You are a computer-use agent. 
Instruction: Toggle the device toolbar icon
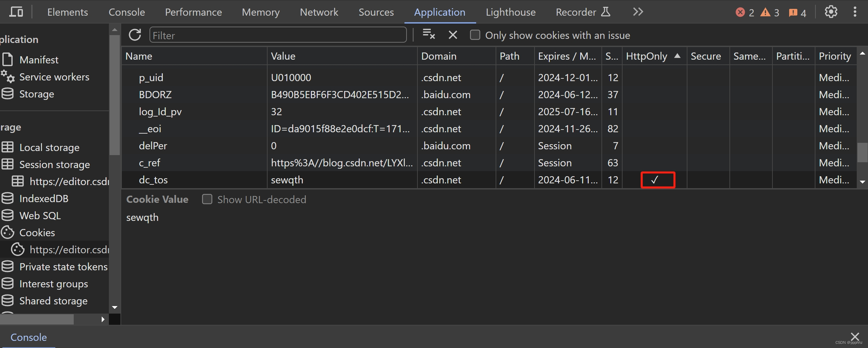[x=16, y=12]
